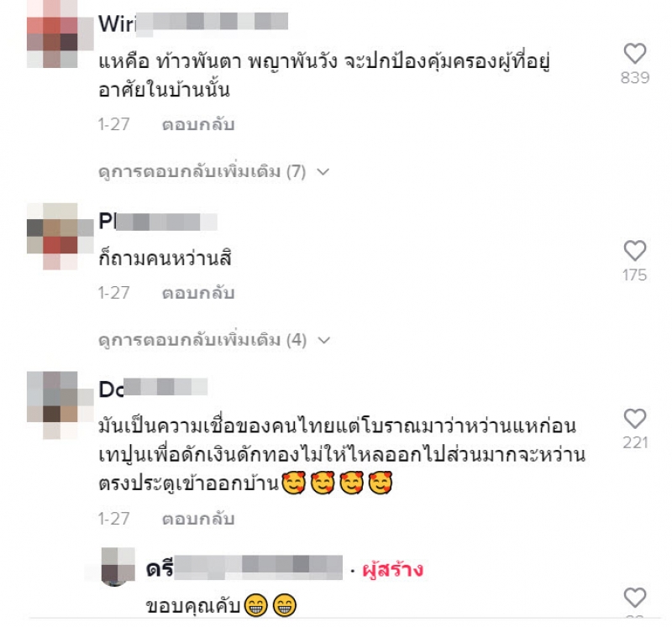
Task: Open the username starting with Pl
Action: click(158, 222)
